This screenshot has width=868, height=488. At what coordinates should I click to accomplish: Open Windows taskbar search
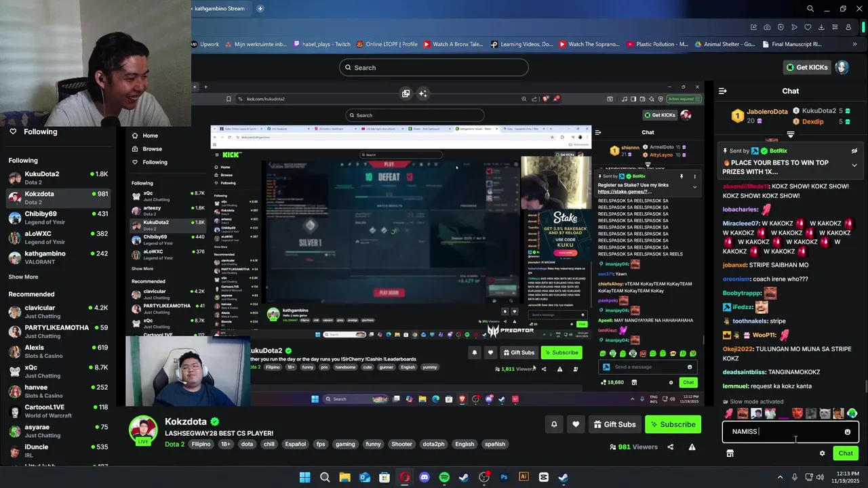click(x=325, y=477)
